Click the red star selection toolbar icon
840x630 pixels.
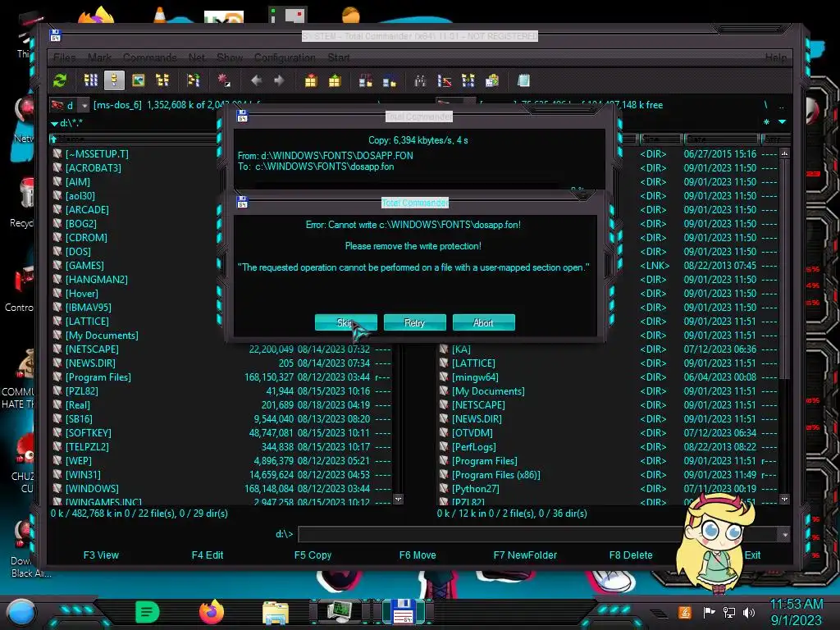click(x=224, y=81)
